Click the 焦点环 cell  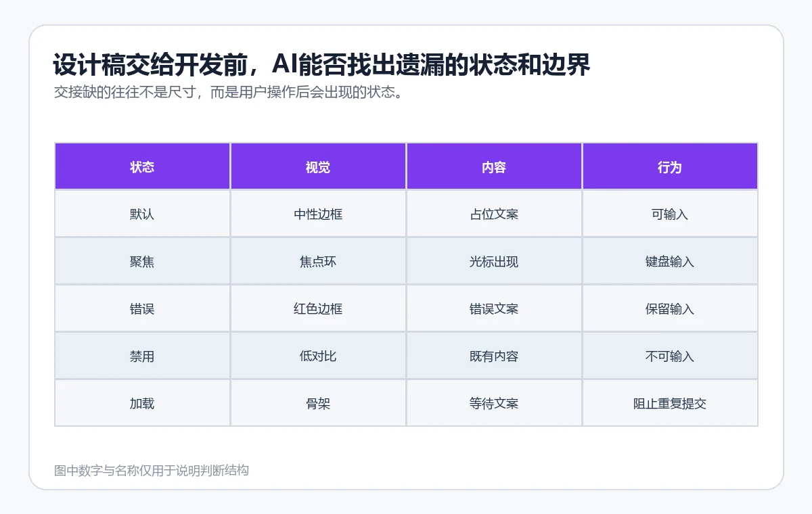(318, 261)
